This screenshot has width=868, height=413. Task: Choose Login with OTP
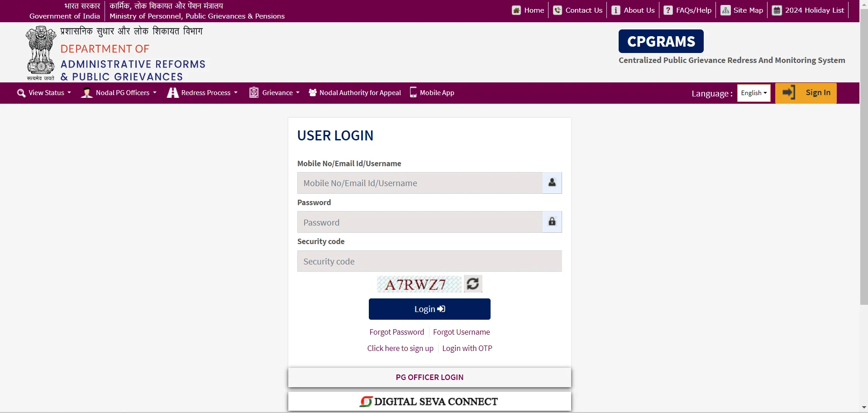467,348
